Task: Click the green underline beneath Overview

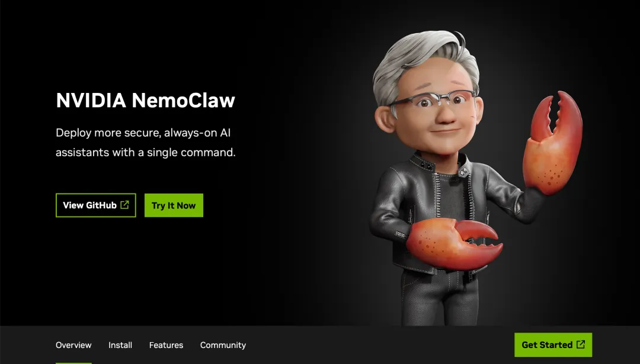Action: (x=73, y=363)
